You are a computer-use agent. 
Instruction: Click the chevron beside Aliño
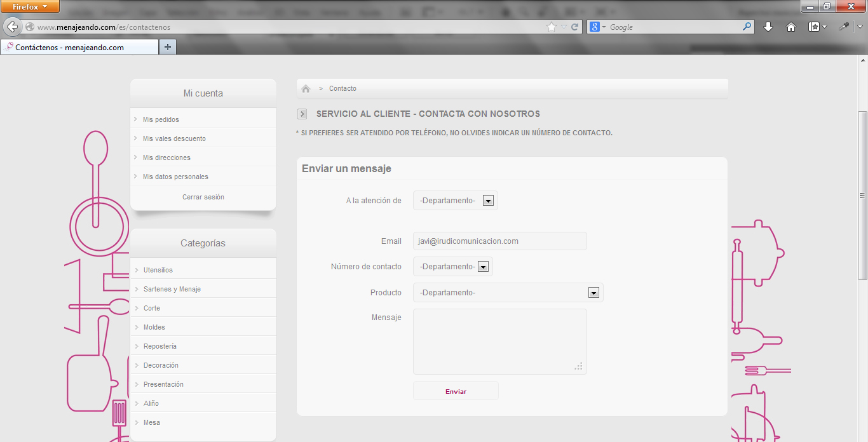coord(136,403)
